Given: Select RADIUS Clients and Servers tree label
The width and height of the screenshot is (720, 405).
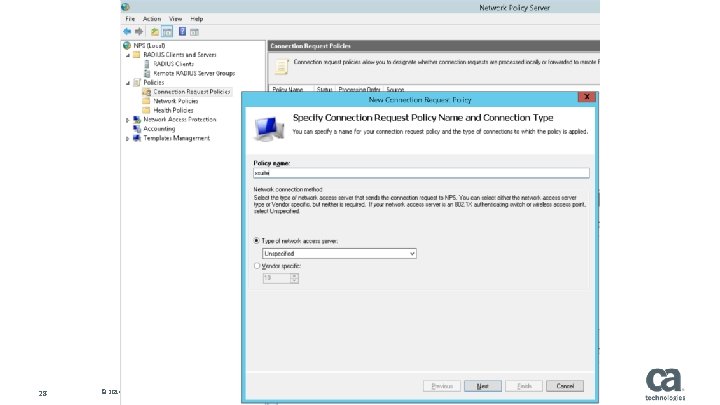Looking at the screenshot, I should click(x=180, y=55).
